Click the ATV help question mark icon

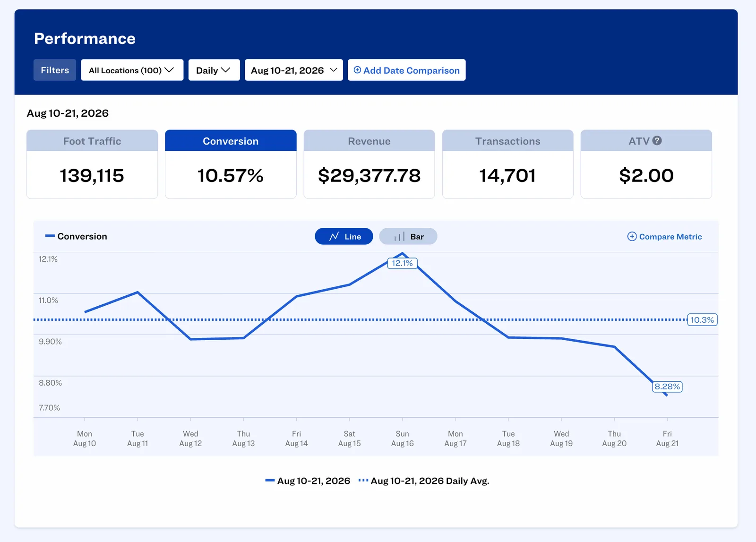657,141
